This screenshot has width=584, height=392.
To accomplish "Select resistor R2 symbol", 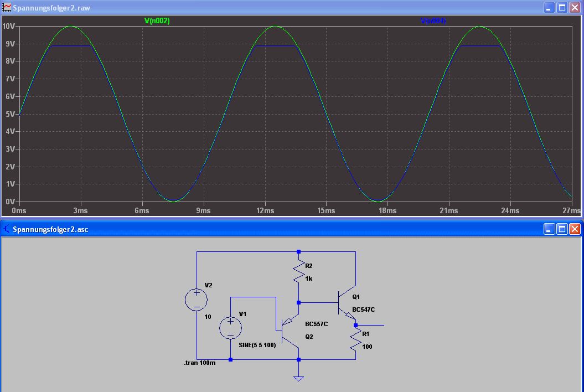I will tap(298, 272).
